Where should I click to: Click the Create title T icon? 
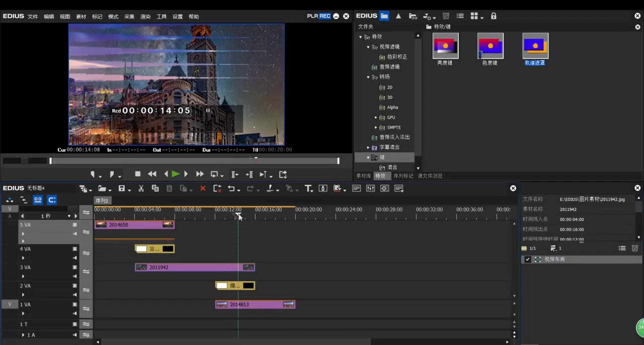click(308, 189)
